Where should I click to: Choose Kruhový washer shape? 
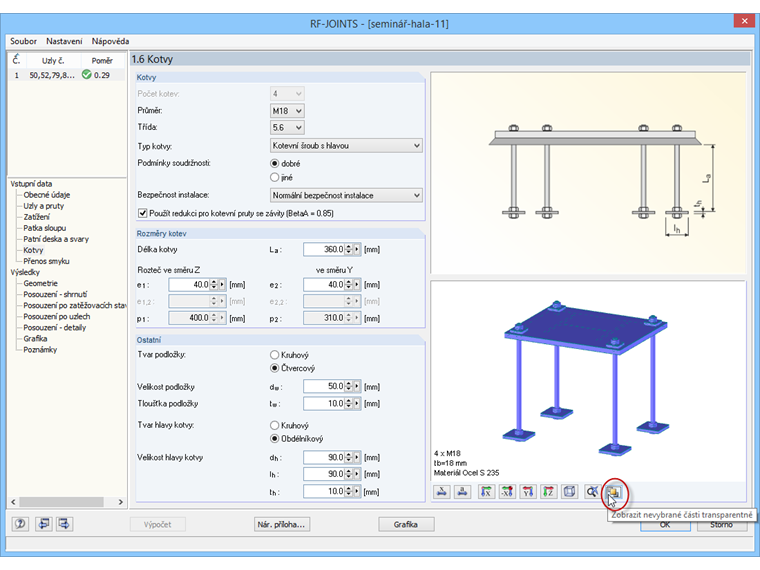[x=275, y=355]
